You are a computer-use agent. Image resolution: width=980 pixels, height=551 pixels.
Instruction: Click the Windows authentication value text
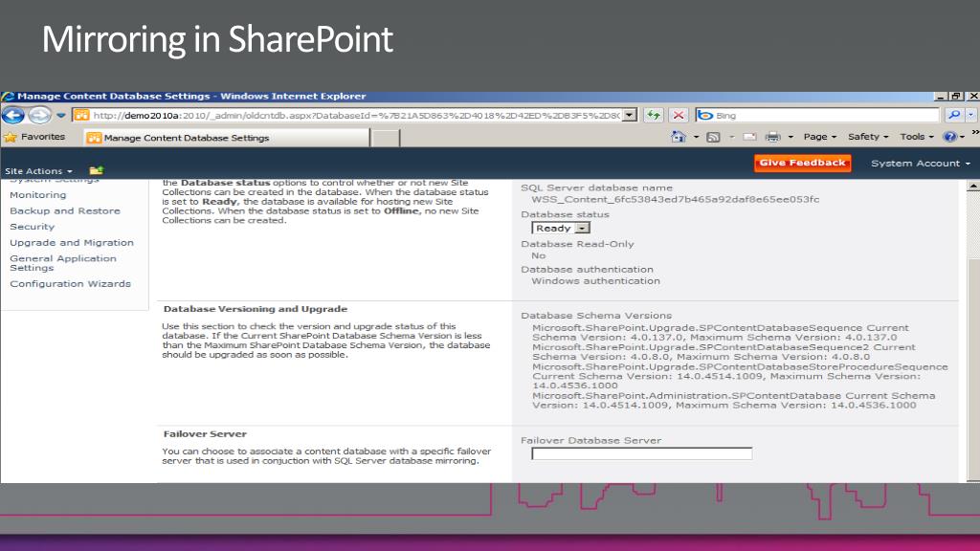[595, 281]
